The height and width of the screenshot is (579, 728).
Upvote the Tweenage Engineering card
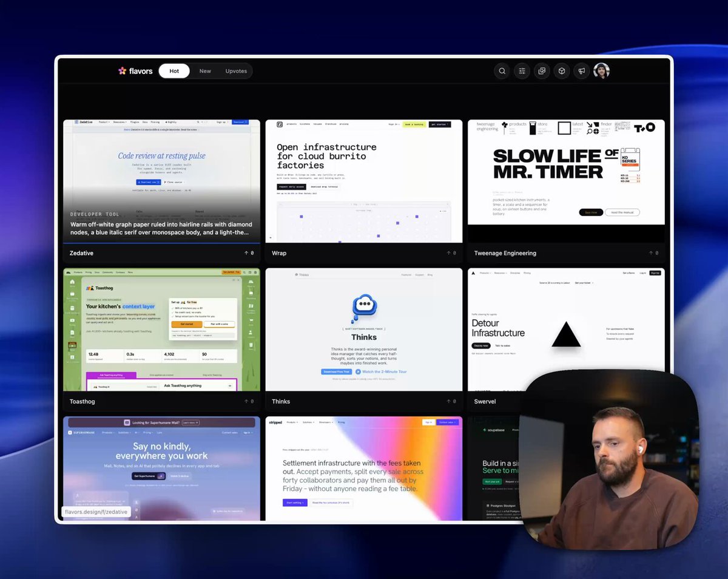point(653,253)
